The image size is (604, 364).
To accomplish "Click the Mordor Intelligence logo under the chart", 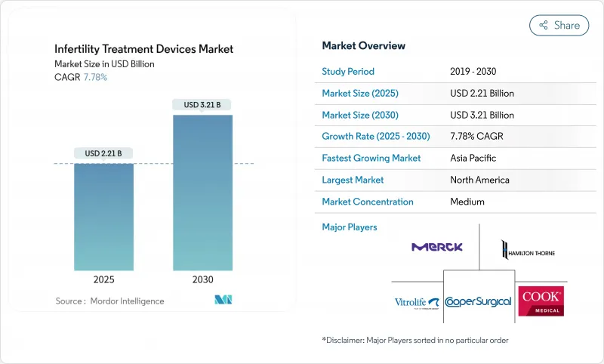I will (223, 300).
